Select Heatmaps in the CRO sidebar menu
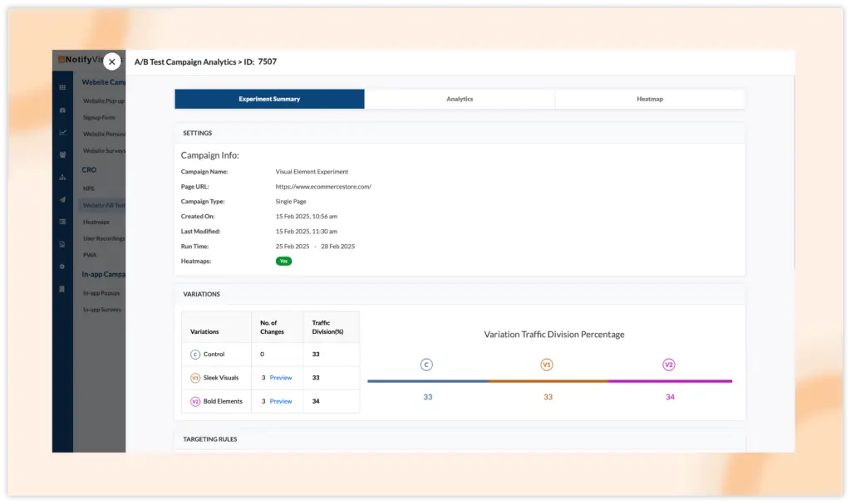This screenshot has width=851, height=504. [96, 222]
